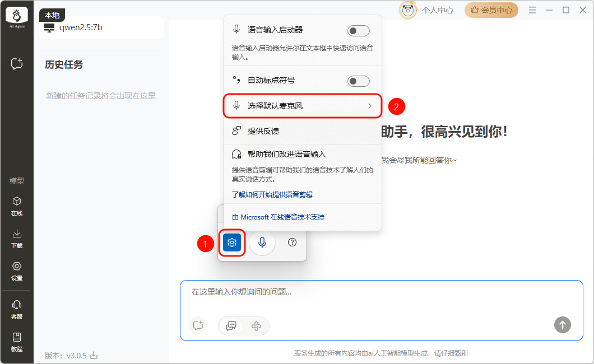Open the 在线 online models section
The width and height of the screenshot is (594, 364).
pos(17,206)
